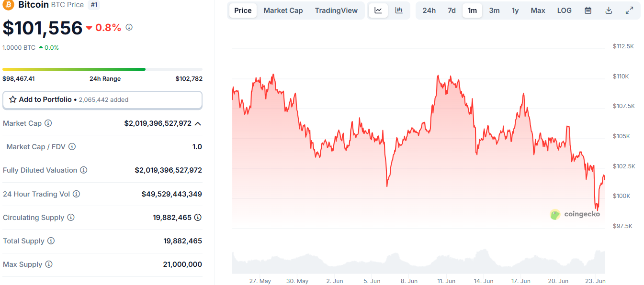644x285 pixels.
Task: Switch to line chart view icon
Action: 378,11
